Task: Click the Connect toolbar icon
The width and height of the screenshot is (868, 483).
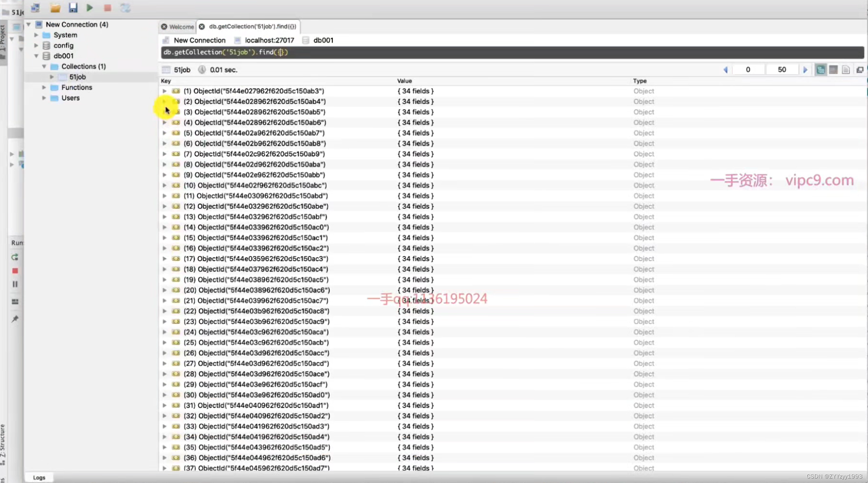Action: [36, 8]
